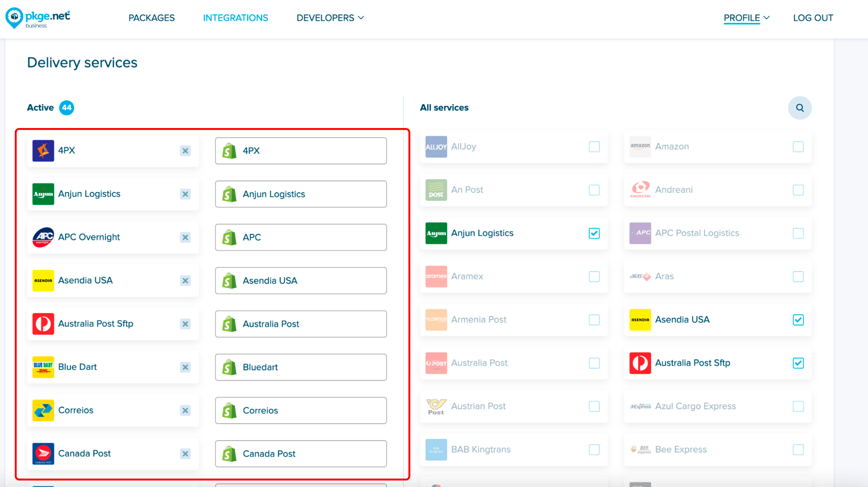
Task: Enable the APC Postal Logistics checkbox
Action: pyautogui.click(x=798, y=233)
